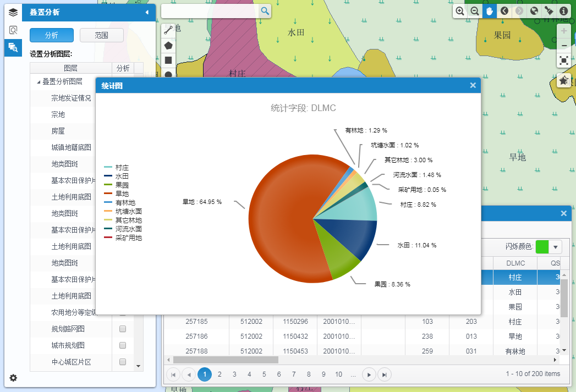The height and width of the screenshot is (392, 576).
Task: Go to previous map extent
Action: click(x=504, y=11)
